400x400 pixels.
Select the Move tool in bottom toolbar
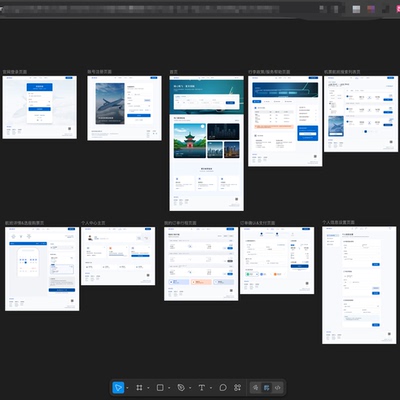(x=118, y=387)
